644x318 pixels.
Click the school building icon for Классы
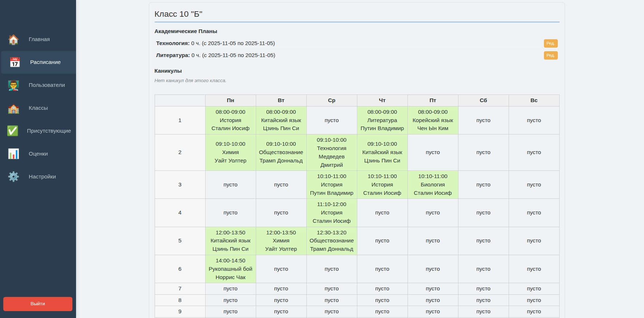pos(13,108)
